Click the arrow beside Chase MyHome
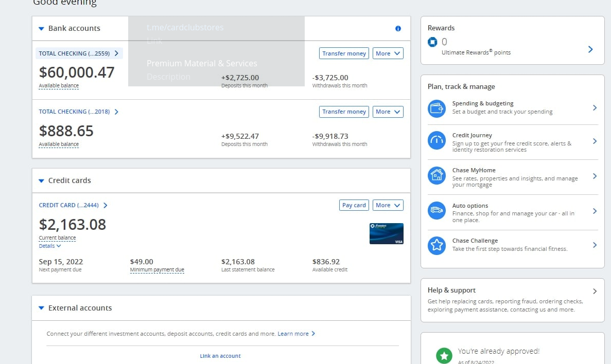The image size is (611, 364). 595,176
